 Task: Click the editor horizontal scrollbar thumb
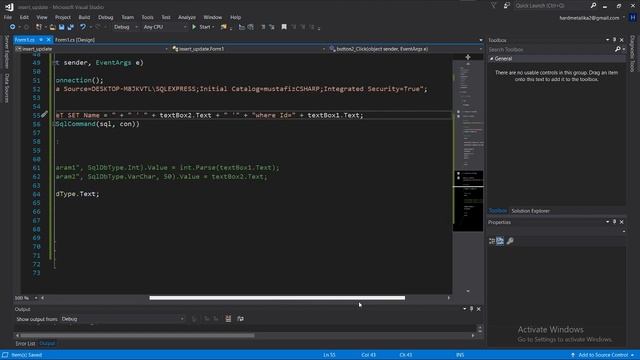(x=277, y=298)
